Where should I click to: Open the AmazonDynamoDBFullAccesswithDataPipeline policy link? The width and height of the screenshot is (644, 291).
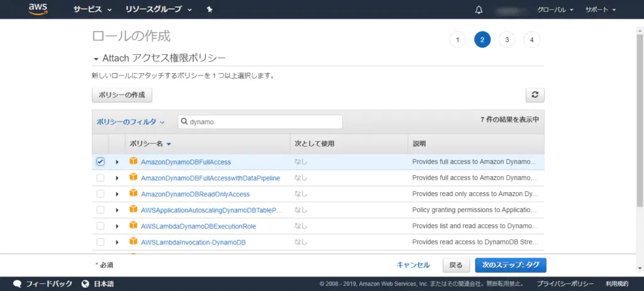click(x=210, y=178)
